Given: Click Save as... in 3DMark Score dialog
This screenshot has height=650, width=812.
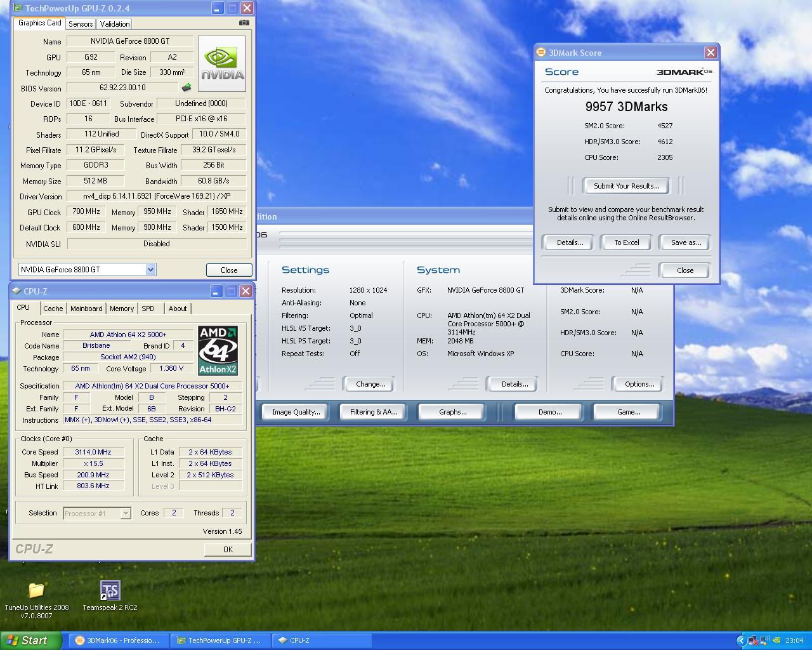Looking at the screenshot, I should coord(686,242).
